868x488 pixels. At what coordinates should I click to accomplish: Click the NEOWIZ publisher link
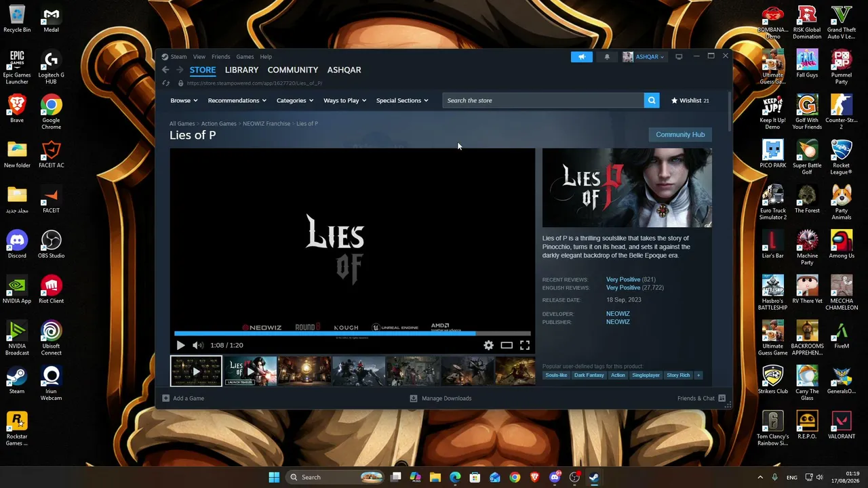[x=618, y=322]
